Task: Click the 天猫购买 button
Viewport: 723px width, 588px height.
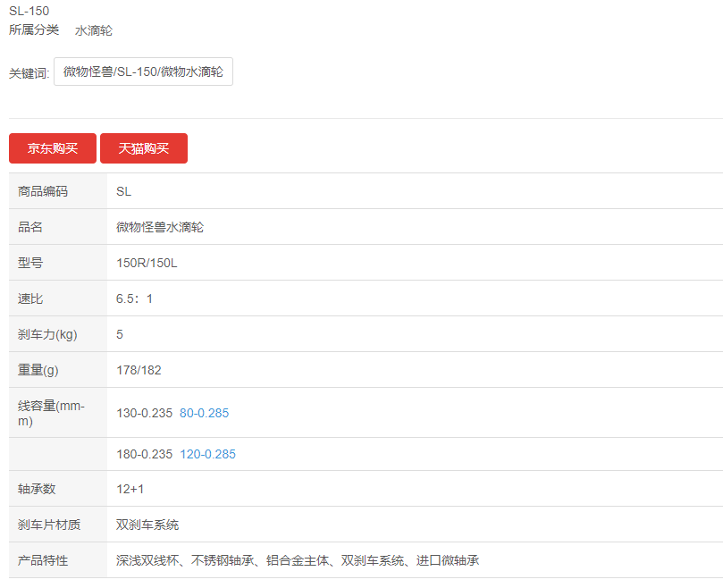Action: click(x=144, y=148)
